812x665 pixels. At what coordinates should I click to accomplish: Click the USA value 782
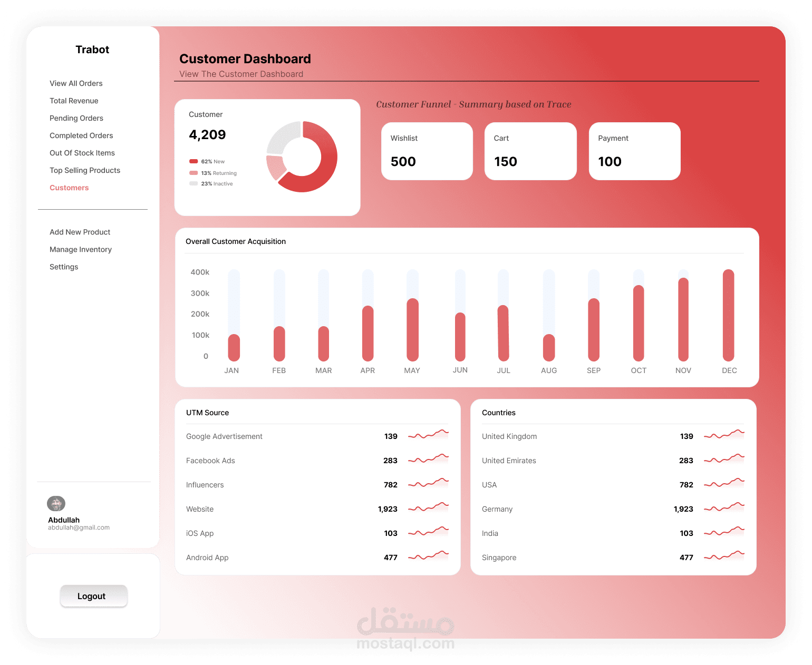tap(687, 485)
